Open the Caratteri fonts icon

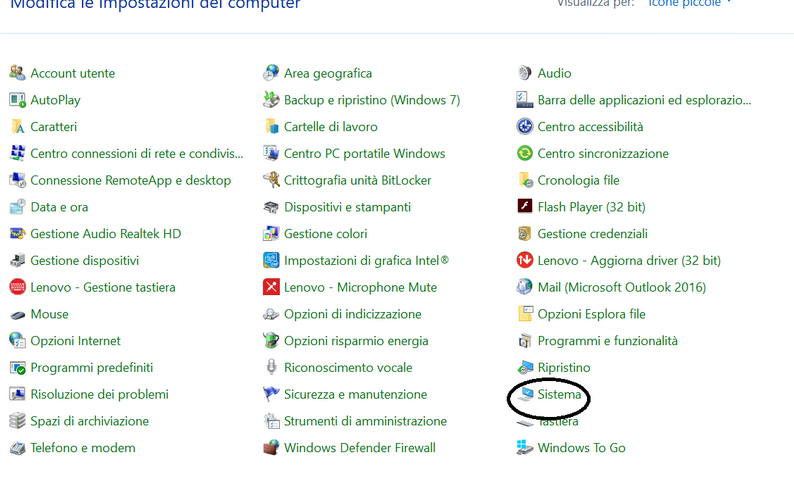click(x=17, y=127)
